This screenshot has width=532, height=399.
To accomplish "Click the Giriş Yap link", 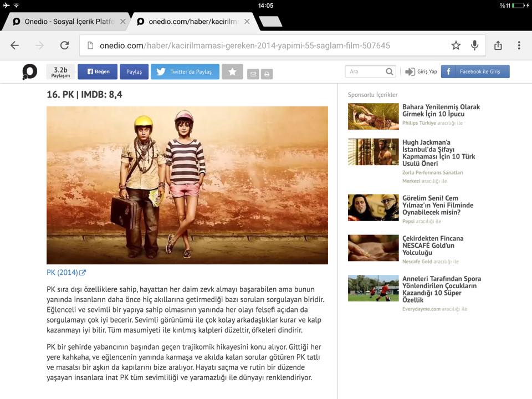I will pos(421,71).
